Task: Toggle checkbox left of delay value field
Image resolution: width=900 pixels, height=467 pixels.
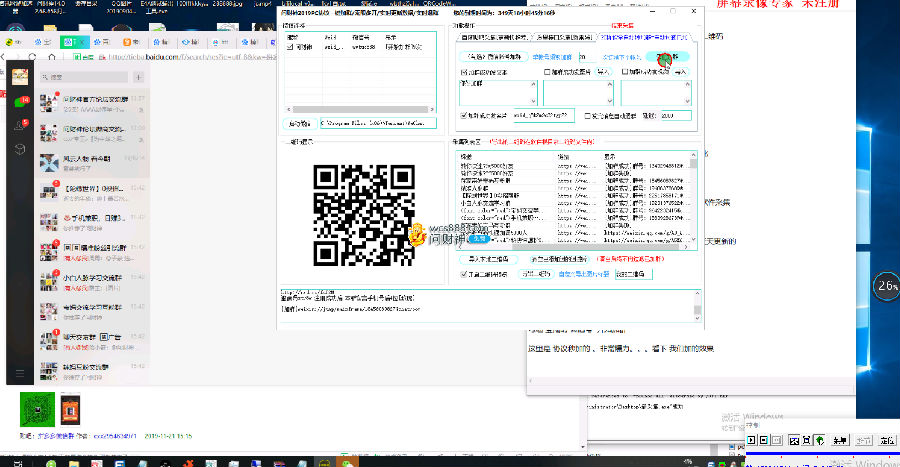Action: [587, 115]
